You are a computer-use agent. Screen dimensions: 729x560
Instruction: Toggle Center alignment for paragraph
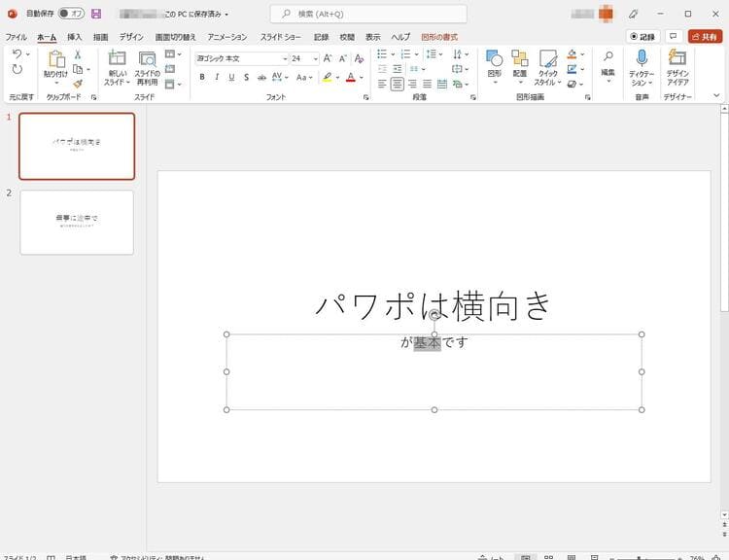click(397, 85)
